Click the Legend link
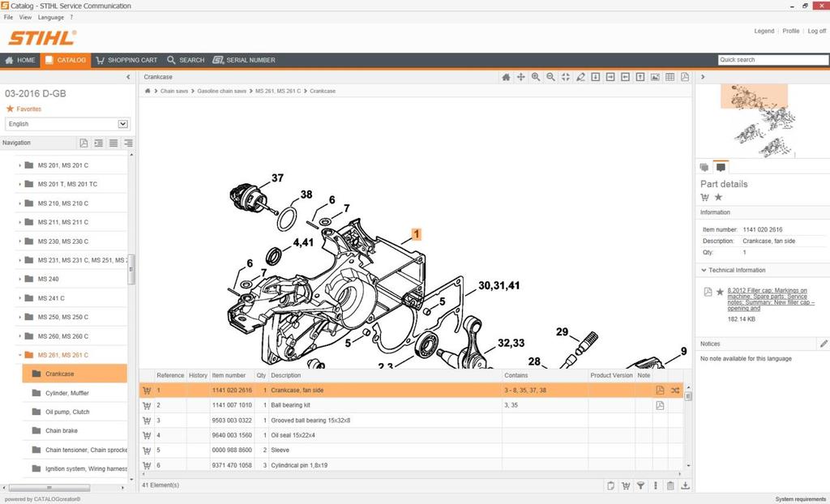Image resolution: width=830 pixels, height=504 pixels. pyautogui.click(x=764, y=32)
